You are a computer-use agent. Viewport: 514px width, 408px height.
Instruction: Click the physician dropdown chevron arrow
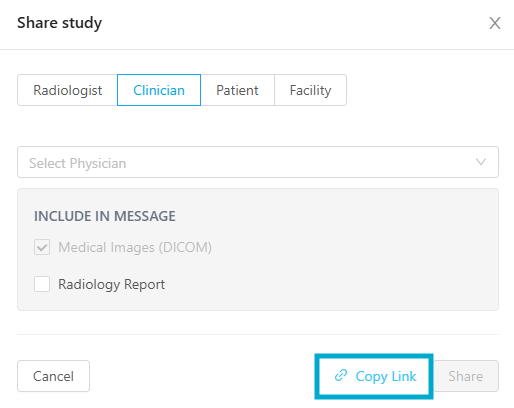tap(480, 162)
